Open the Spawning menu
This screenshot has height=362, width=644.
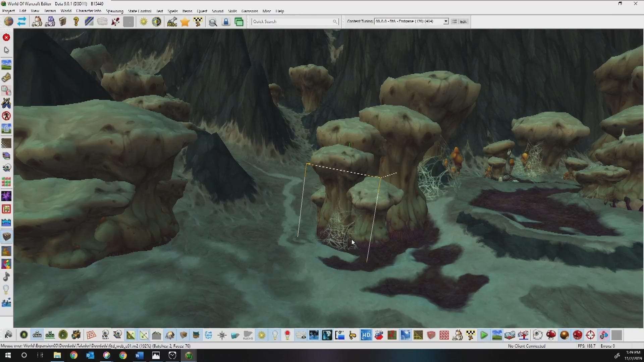(114, 11)
